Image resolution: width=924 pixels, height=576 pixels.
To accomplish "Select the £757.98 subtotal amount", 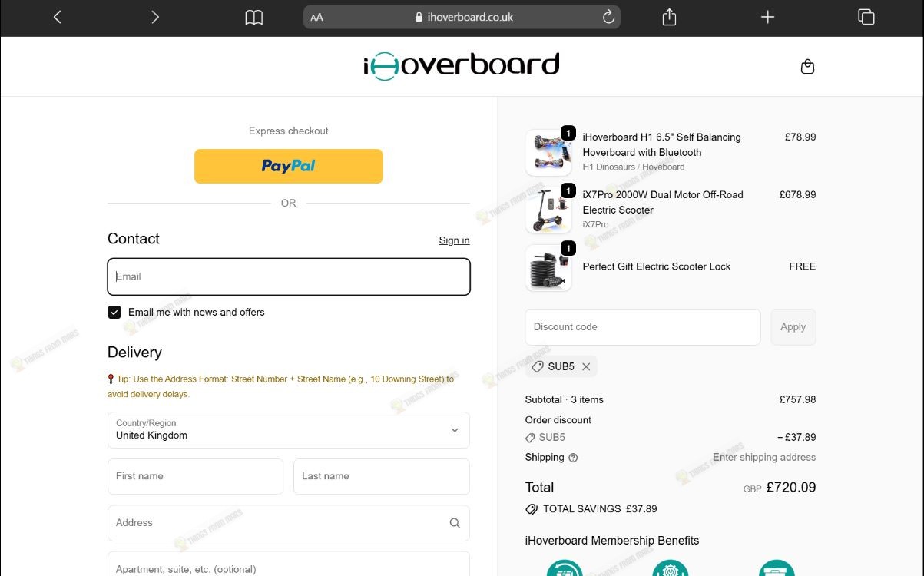I will click(797, 399).
